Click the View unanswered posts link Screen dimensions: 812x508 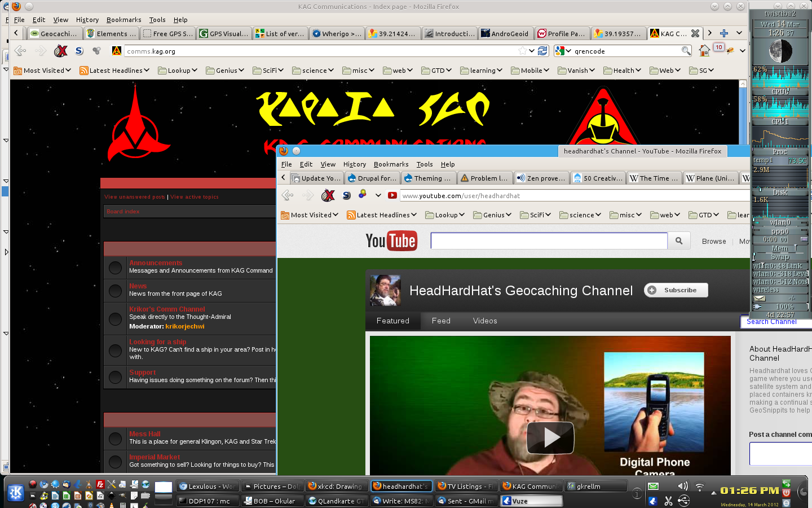tap(135, 197)
